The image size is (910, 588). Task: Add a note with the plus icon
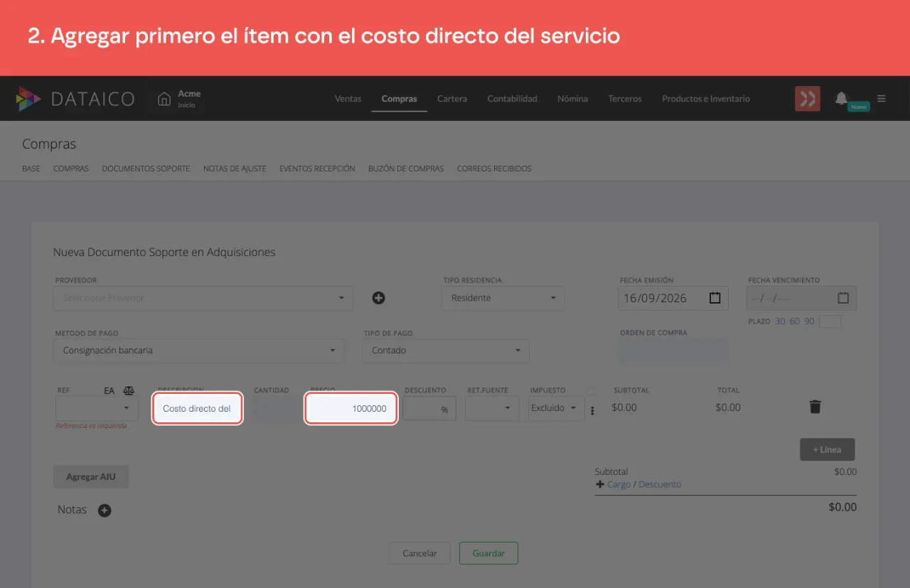click(105, 511)
